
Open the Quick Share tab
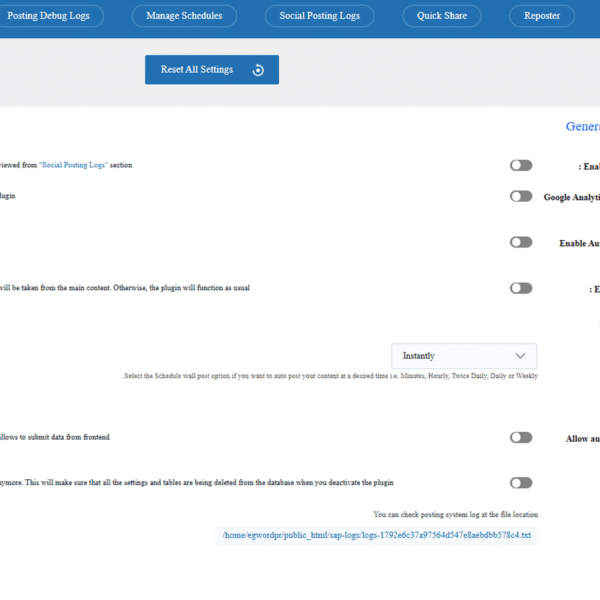pos(441,16)
